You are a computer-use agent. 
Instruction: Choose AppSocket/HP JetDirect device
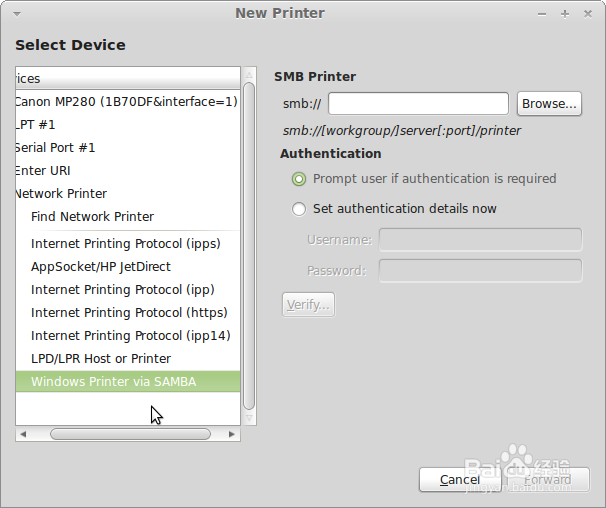[x=100, y=267]
